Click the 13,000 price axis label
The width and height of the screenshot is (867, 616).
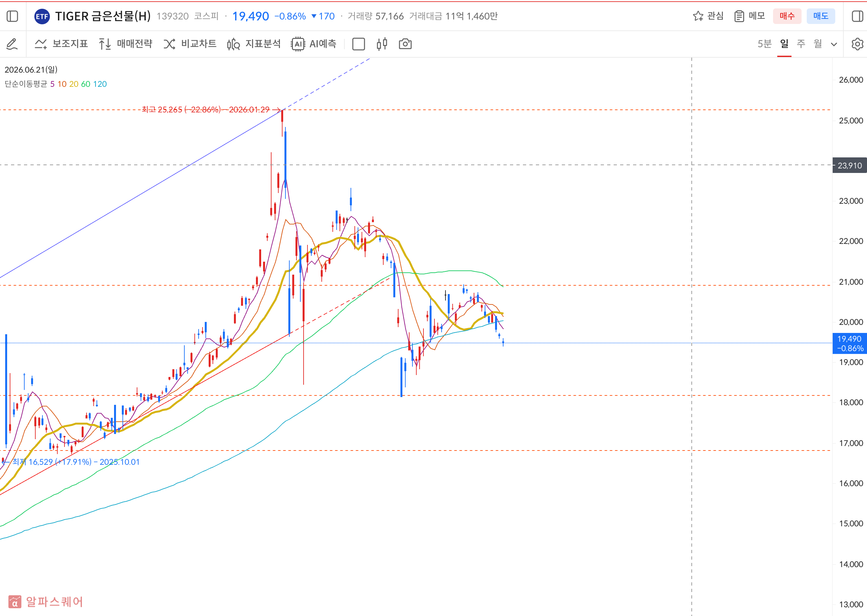tap(851, 605)
